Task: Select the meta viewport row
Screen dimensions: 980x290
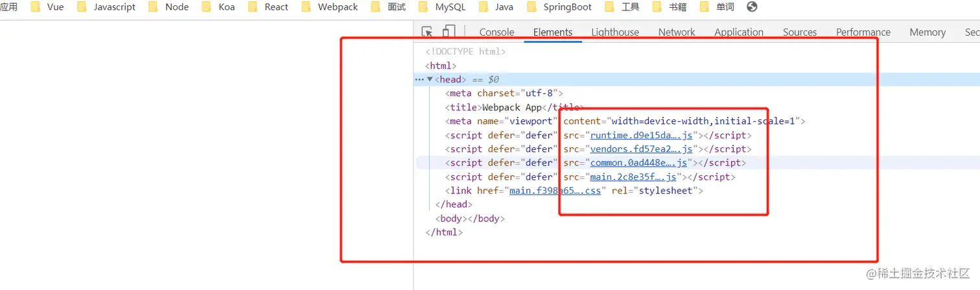Action: [x=625, y=121]
